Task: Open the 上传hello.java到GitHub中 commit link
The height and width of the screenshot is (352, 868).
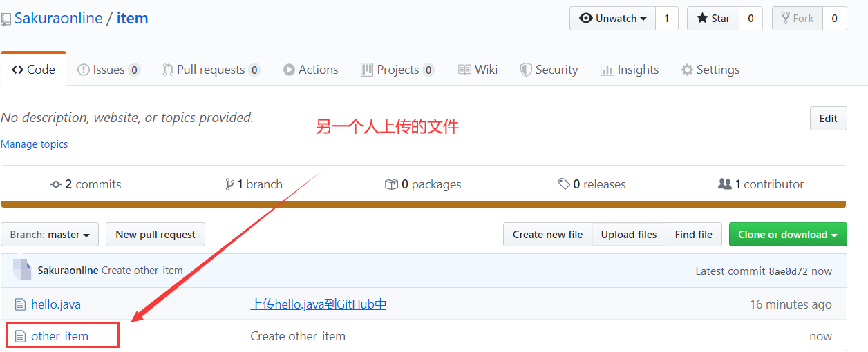Action: pyautogui.click(x=319, y=304)
